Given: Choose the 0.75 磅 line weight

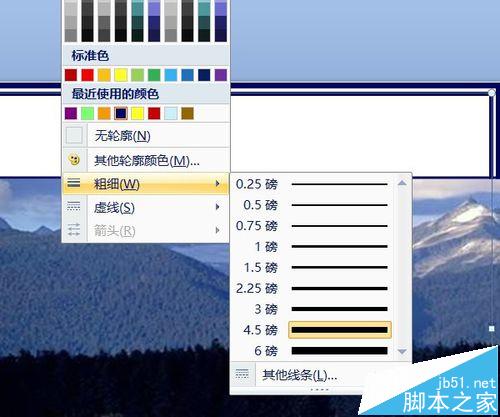Looking at the screenshot, I should pyautogui.click(x=313, y=226).
